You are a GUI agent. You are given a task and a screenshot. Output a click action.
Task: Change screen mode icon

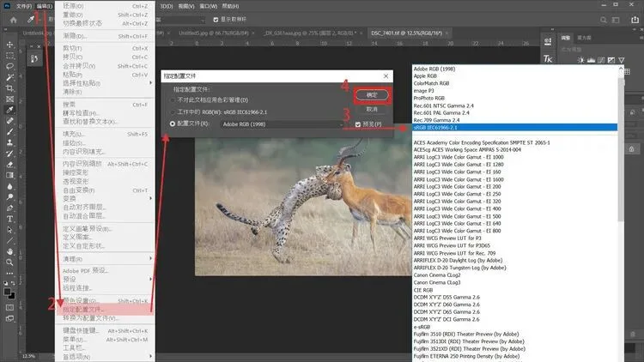coord(9,318)
